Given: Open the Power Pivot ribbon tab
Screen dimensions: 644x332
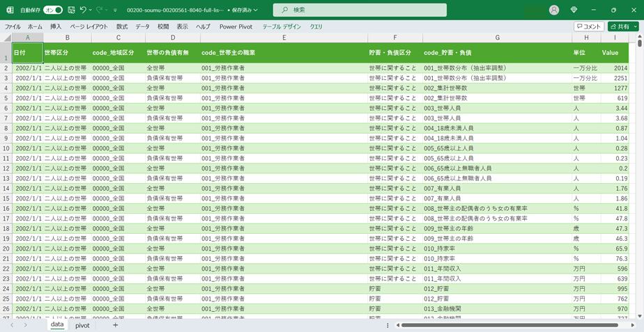Looking at the screenshot, I should click(236, 26).
